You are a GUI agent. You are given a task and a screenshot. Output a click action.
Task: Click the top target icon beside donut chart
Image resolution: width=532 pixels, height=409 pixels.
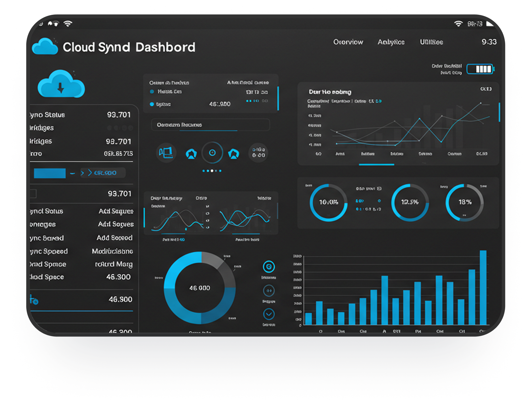(269, 267)
